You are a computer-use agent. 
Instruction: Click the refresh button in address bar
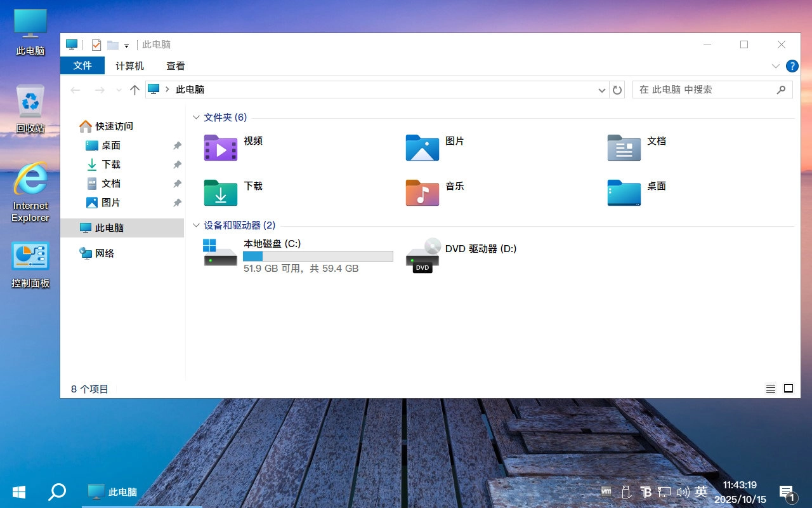click(617, 90)
